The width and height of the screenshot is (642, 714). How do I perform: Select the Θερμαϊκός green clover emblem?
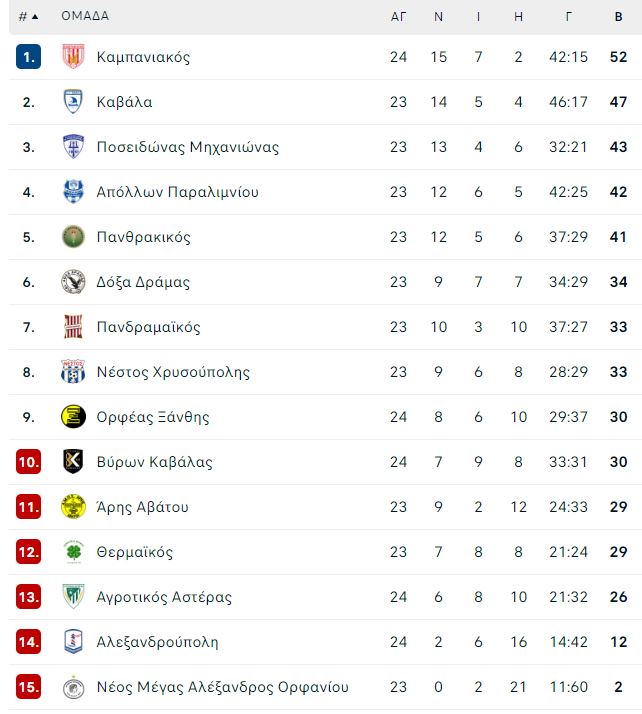click(x=73, y=552)
